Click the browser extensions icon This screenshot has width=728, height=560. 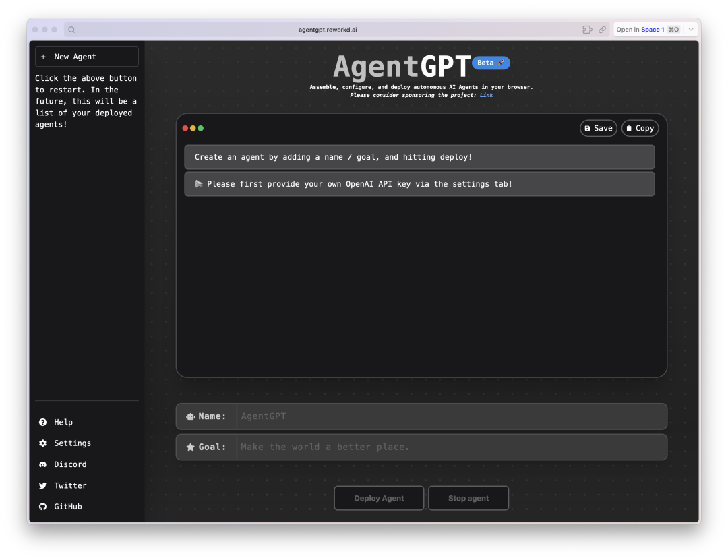click(x=587, y=30)
